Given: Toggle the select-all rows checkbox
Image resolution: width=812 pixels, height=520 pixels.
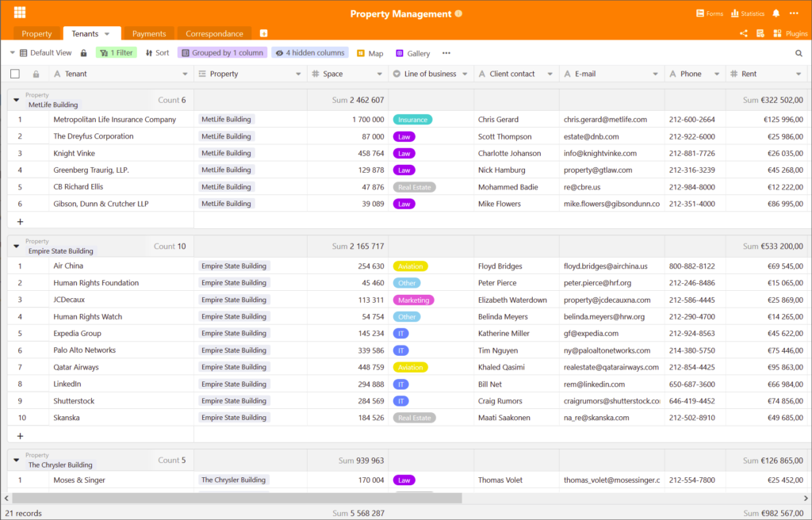Looking at the screenshot, I should point(15,74).
